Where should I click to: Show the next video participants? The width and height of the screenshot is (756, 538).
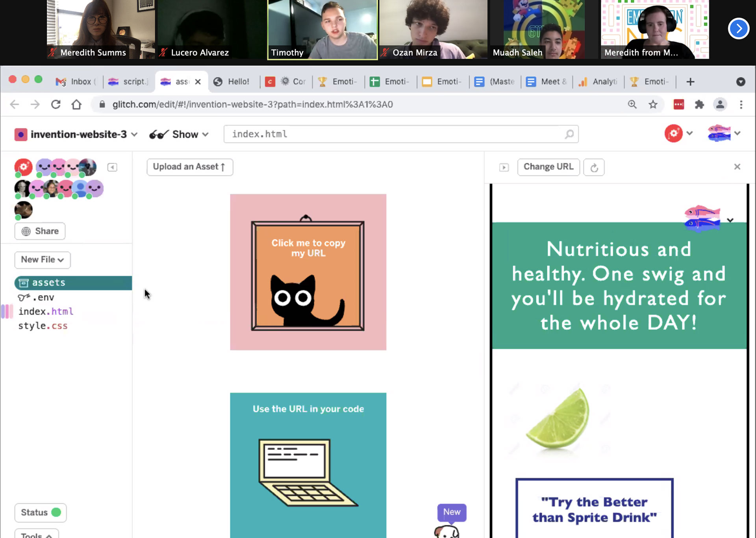click(x=738, y=28)
